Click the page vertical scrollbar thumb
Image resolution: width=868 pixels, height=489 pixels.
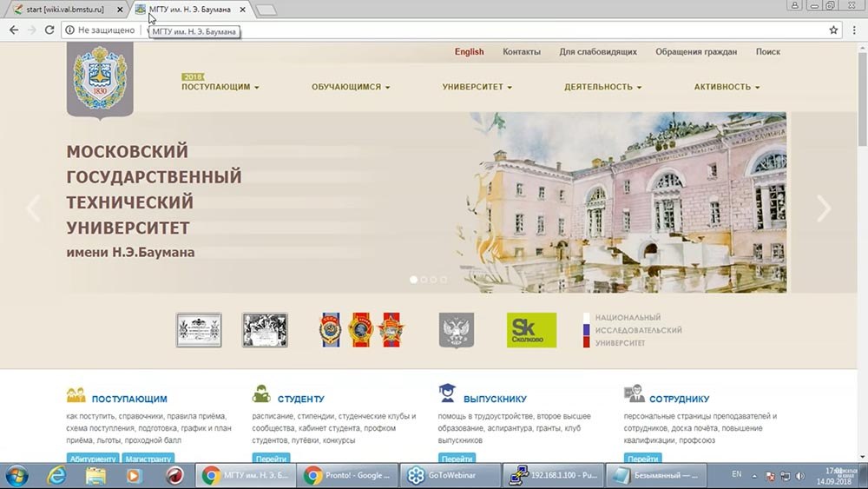coord(863,98)
